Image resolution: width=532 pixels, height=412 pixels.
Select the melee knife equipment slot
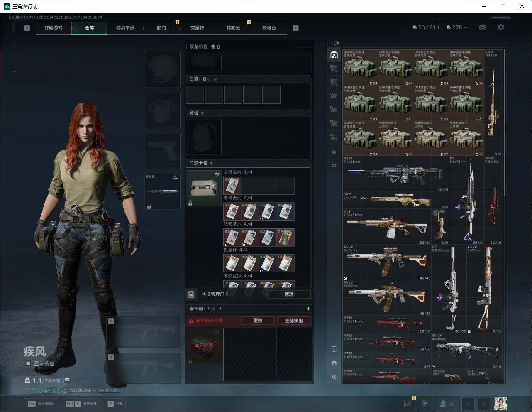(162, 191)
